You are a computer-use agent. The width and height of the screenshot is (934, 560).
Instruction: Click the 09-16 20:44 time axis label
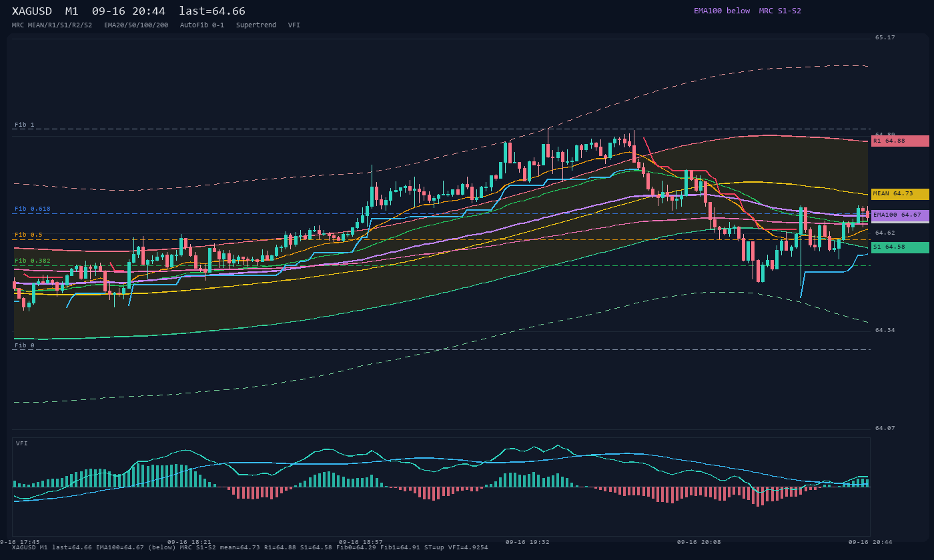pyautogui.click(x=871, y=542)
